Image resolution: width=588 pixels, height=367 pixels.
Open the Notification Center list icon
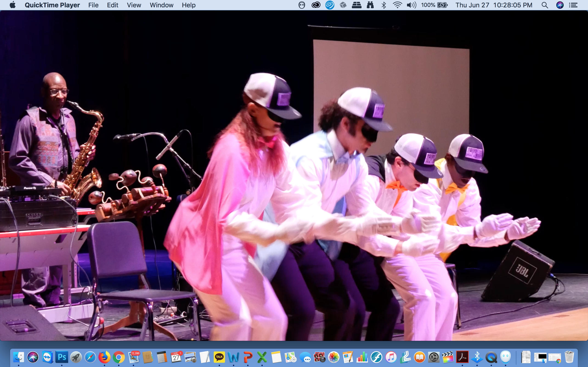click(x=573, y=5)
